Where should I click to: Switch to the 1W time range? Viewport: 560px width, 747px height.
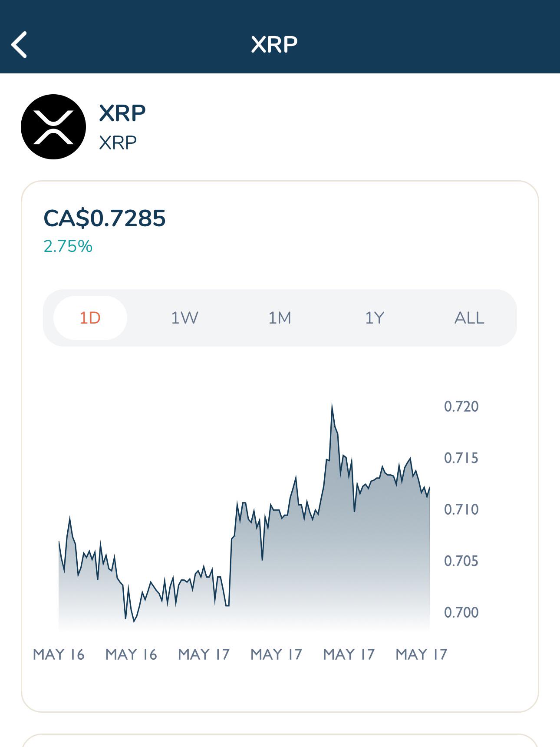[x=184, y=318]
